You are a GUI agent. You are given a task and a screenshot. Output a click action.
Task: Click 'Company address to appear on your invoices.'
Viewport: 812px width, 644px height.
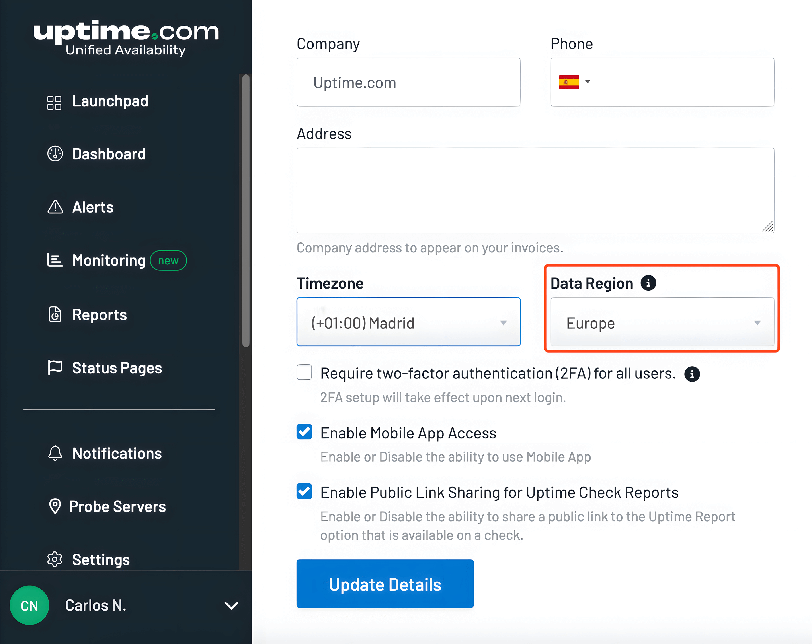[x=430, y=248]
